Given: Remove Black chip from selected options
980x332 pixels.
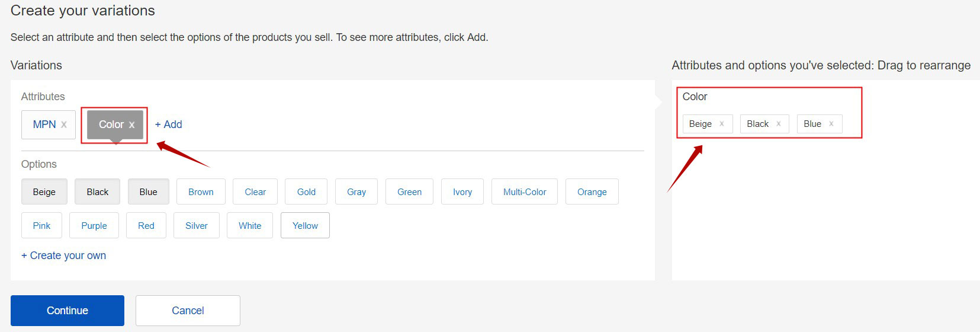Looking at the screenshot, I should [778, 124].
